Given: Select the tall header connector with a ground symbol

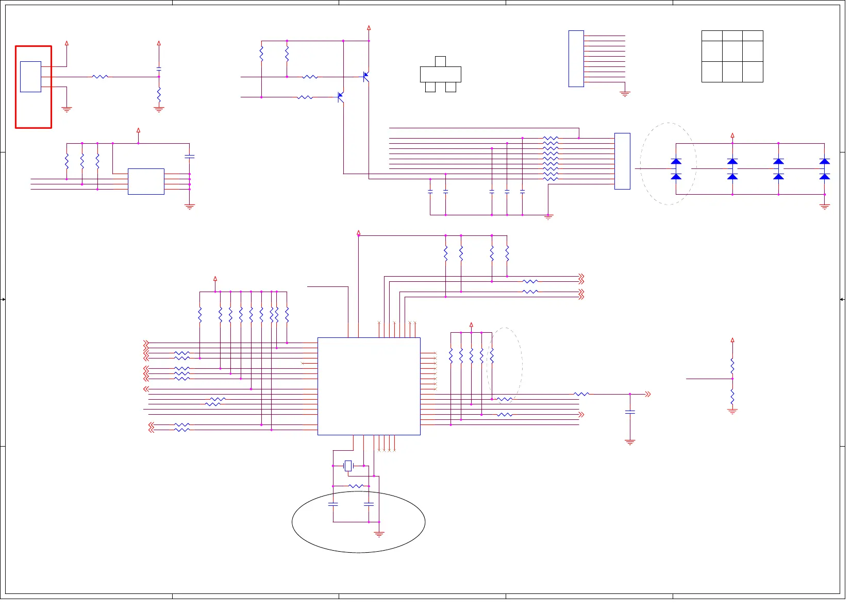Looking at the screenshot, I should (576, 59).
